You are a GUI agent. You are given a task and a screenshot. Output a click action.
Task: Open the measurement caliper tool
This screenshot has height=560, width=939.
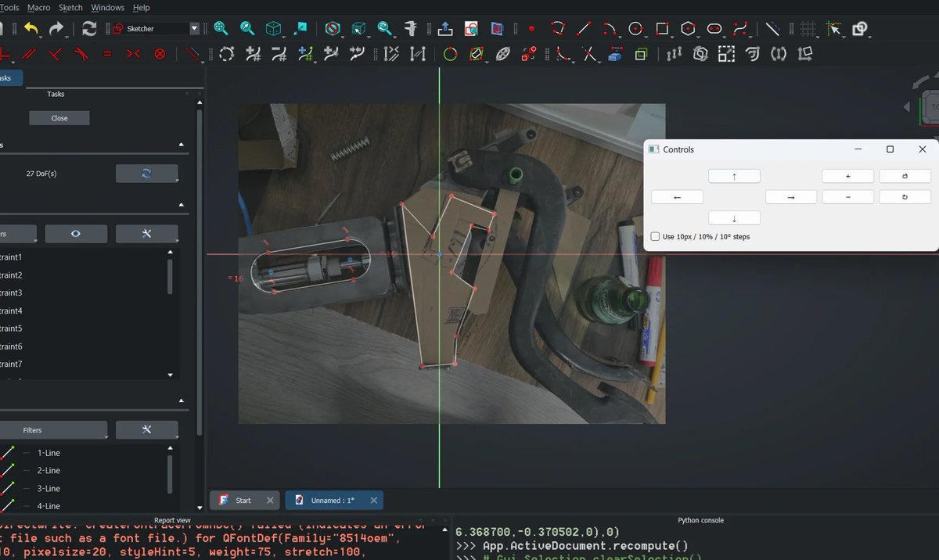point(410,28)
